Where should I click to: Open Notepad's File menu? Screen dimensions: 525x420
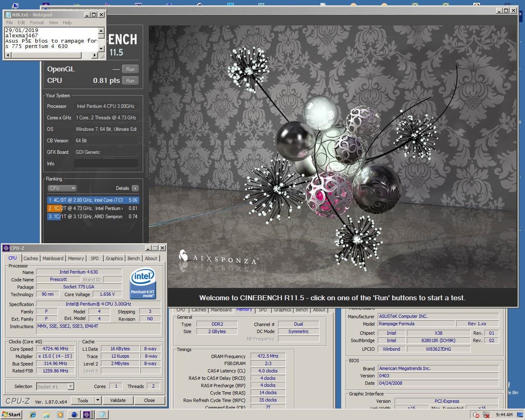[x=9, y=23]
